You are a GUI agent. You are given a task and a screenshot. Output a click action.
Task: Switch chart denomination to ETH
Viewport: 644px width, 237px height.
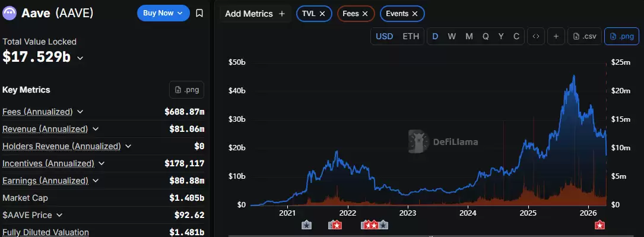[411, 36]
